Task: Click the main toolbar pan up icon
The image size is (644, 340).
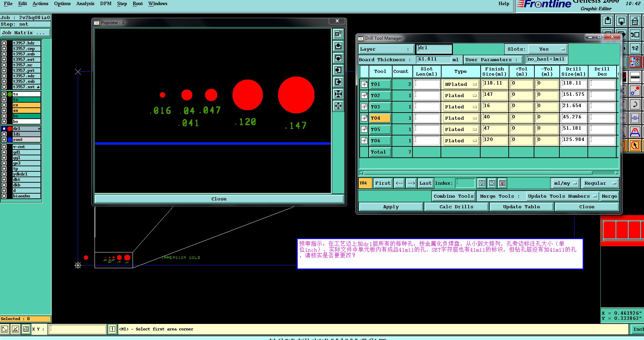Action: coord(608,21)
